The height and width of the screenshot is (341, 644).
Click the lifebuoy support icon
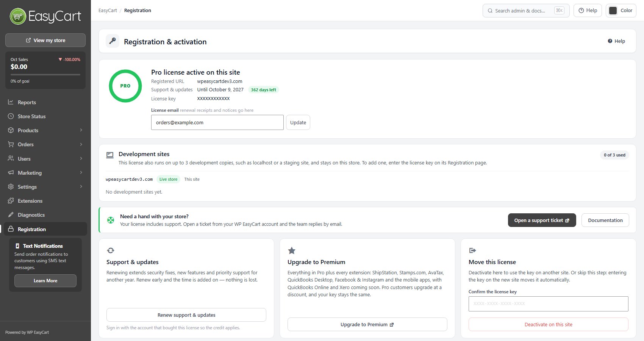coord(111,220)
